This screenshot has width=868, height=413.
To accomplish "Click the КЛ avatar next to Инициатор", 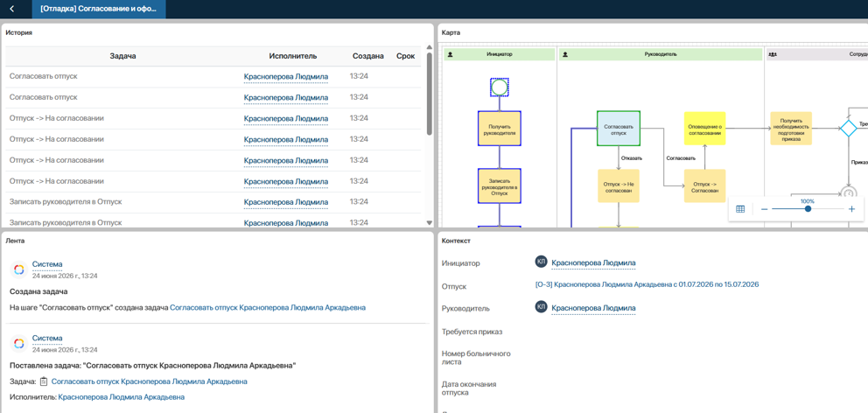I will point(541,262).
